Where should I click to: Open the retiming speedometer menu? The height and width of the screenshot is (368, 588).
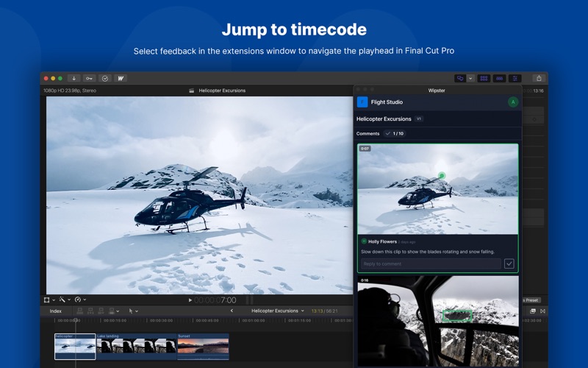pyautogui.click(x=80, y=300)
